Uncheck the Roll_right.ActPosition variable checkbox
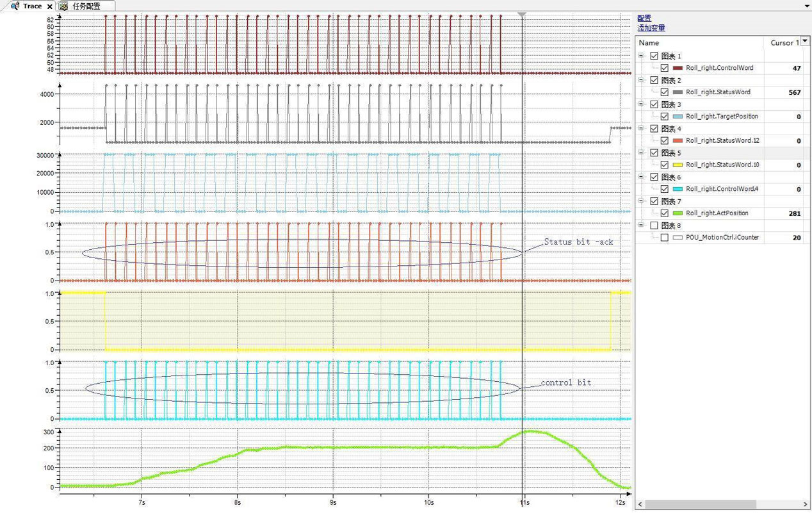The image size is (812, 517). [x=665, y=213]
